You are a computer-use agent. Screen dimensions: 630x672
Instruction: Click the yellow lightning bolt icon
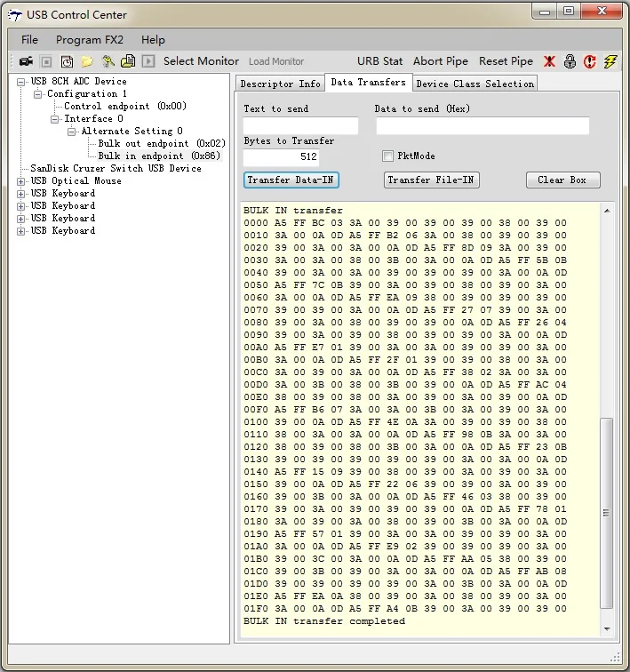(610, 61)
